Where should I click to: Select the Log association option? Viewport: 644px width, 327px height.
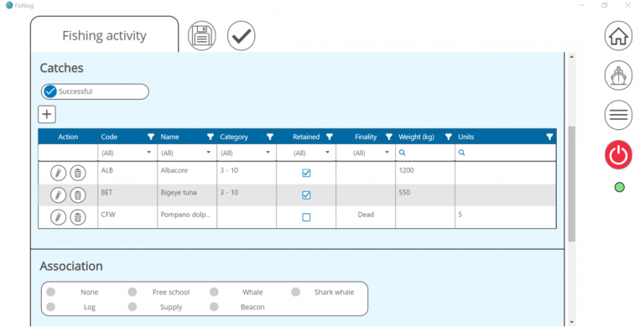click(51, 307)
